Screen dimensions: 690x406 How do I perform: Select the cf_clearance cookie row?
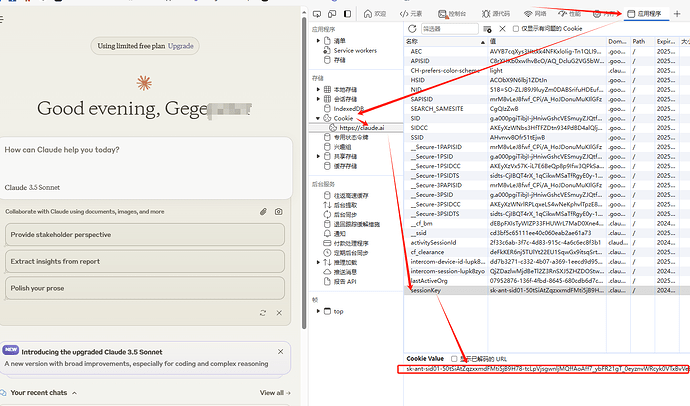pyautogui.click(x=547, y=252)
